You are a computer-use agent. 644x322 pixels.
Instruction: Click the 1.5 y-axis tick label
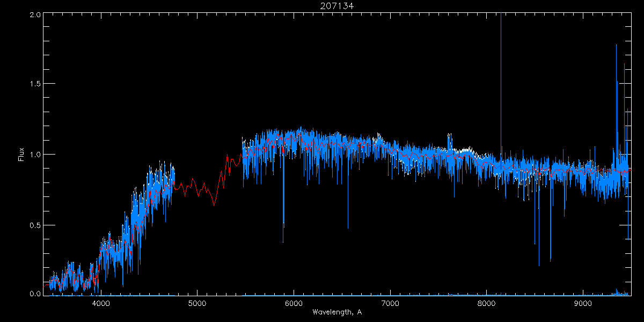(35, 84)
